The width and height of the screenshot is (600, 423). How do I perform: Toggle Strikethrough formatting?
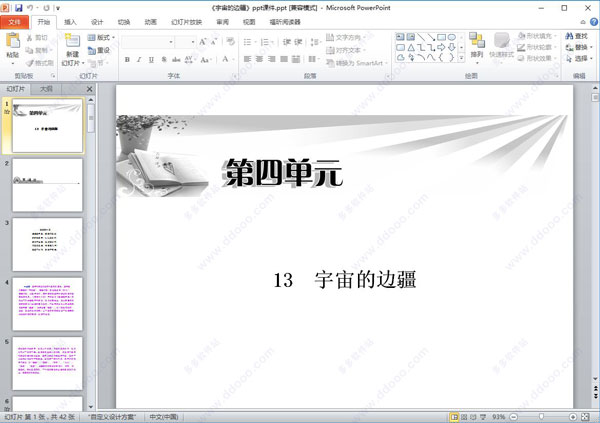(x=176, y=59)
